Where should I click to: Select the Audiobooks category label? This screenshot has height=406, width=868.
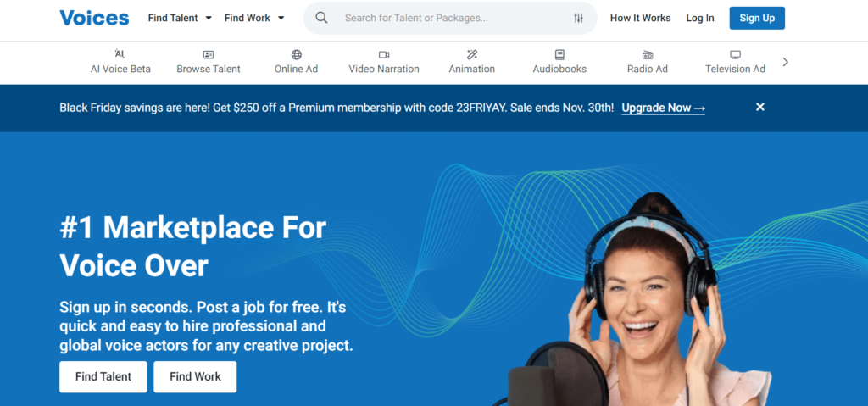pyautogui.click(x=559, y=70)
